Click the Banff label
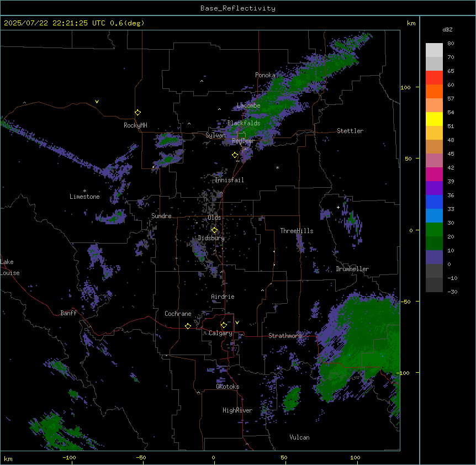 [x=68, y=313]
